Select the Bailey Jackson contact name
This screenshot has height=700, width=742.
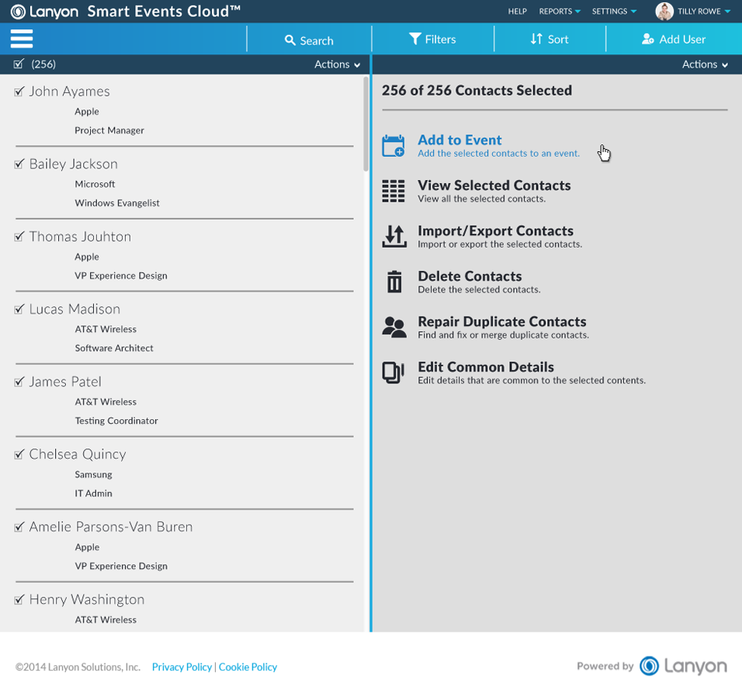(x=74, y=164)
